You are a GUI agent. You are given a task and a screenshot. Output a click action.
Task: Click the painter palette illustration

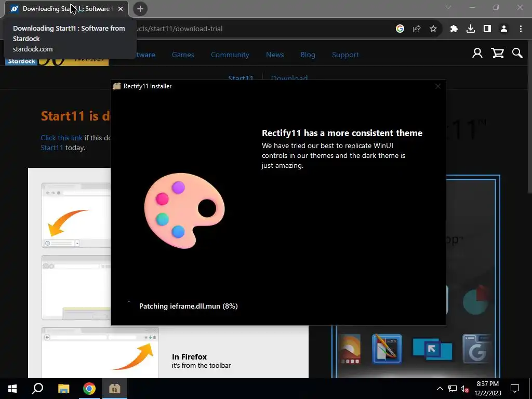click(184, 210)
